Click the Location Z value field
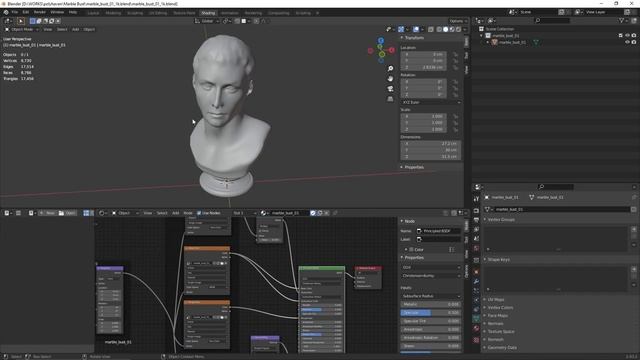 [x=423, y=67]
